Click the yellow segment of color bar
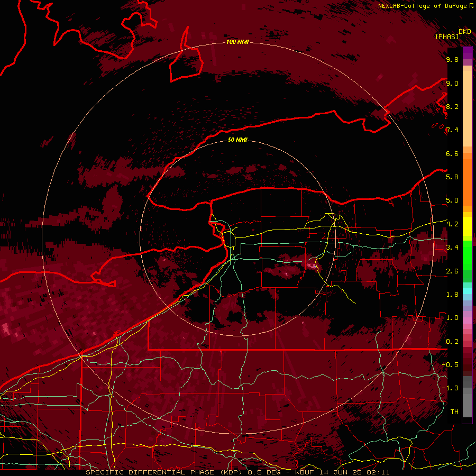Viewport: 476px width, 476px height. coord(467,226)
